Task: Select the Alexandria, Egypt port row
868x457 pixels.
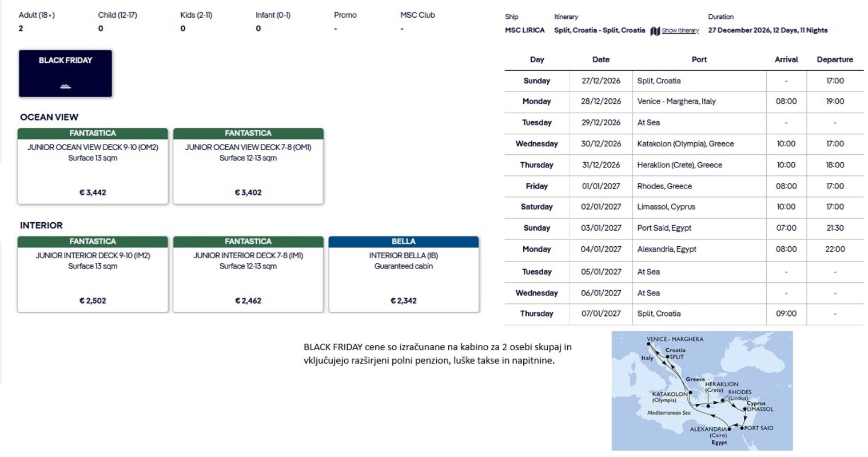Action: pos(684,250)
